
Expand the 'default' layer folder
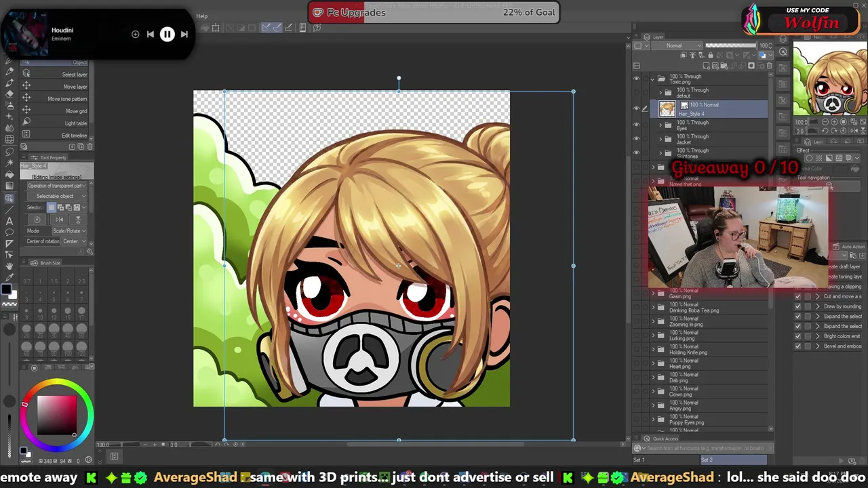click(660, 92)
